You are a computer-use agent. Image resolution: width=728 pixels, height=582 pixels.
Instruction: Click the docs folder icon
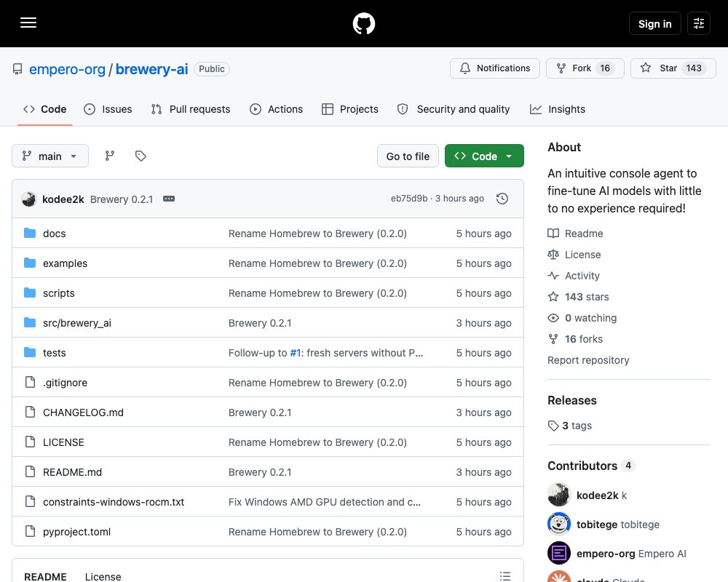pos(30,233)
